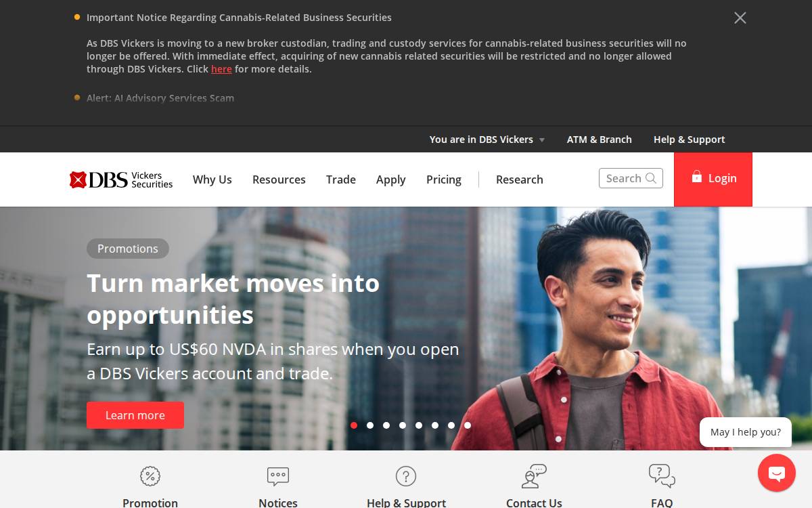This screenshot has height=508, width=812.
Task: Click the magnifier search icon
Action: click(x=651, y=178)
